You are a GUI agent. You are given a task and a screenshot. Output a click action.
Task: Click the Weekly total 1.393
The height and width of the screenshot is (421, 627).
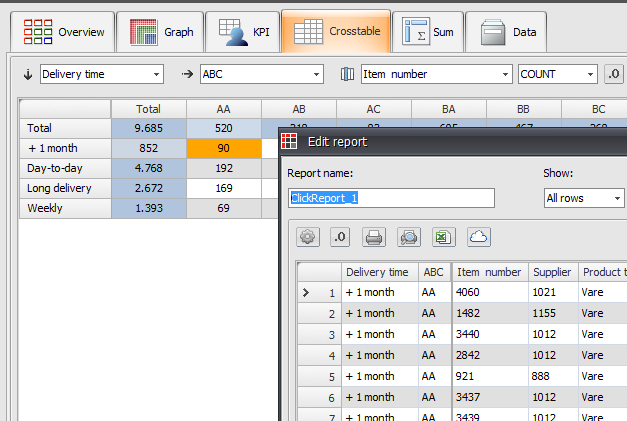(x=148, y=208)
